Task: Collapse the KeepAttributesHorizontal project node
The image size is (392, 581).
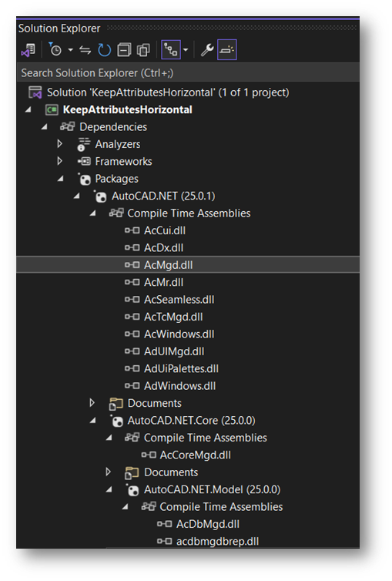Action: [x=28, y=109]
